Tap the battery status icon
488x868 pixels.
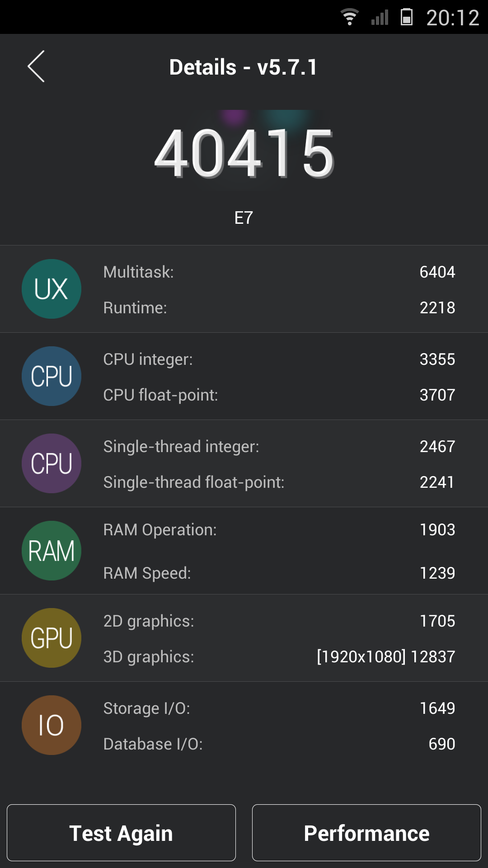pos(407,17)
